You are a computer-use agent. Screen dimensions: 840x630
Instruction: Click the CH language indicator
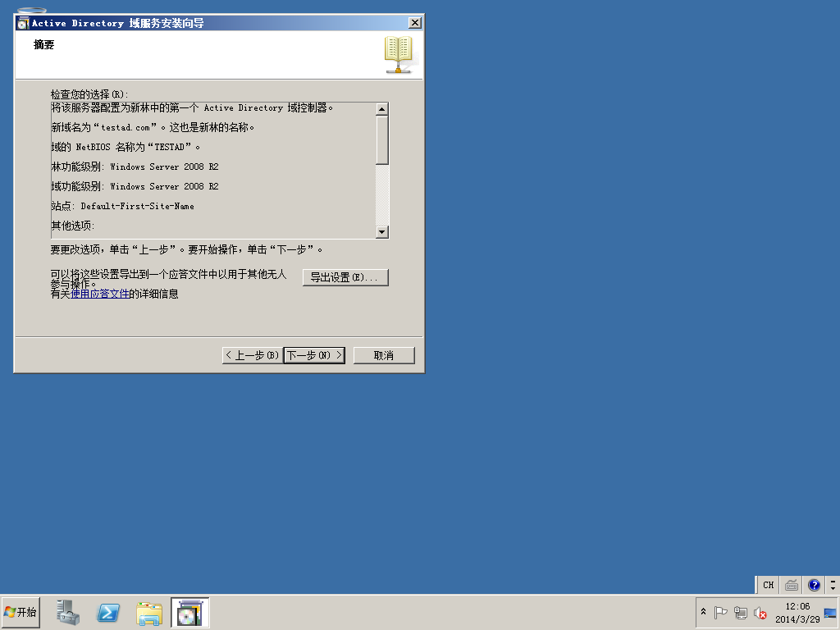(768, 585)
